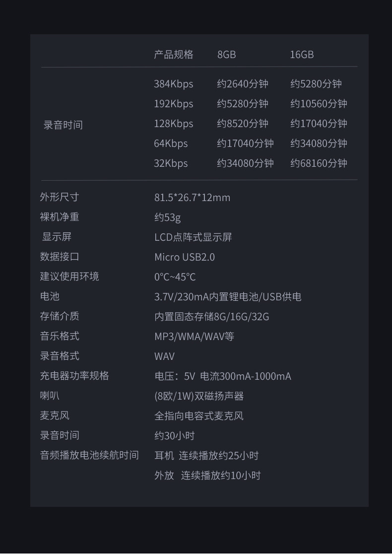The width and height of the screenshot is (392, 556).
Task: Click the 约2640分钟 recording time value
Action: pyautogui.click(x=242, y=84)
